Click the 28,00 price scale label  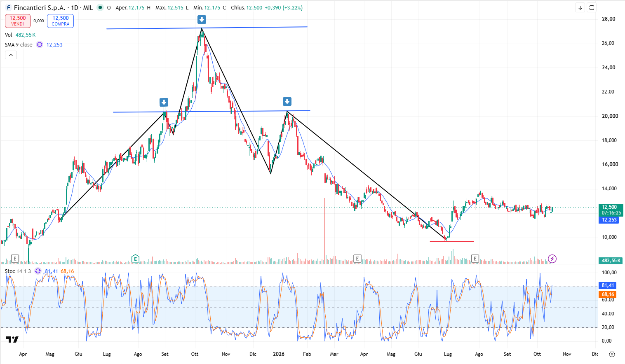[609, 19]
